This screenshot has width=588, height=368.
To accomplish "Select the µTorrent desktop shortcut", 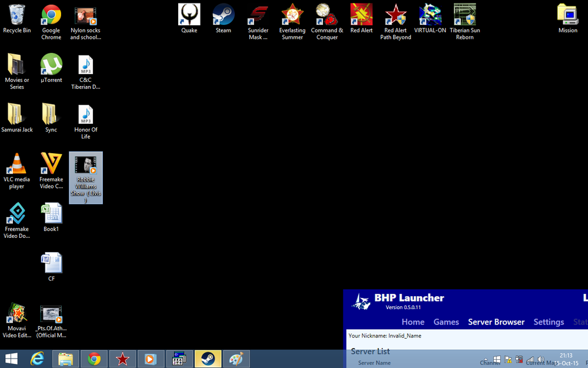I will click(51, 68).
